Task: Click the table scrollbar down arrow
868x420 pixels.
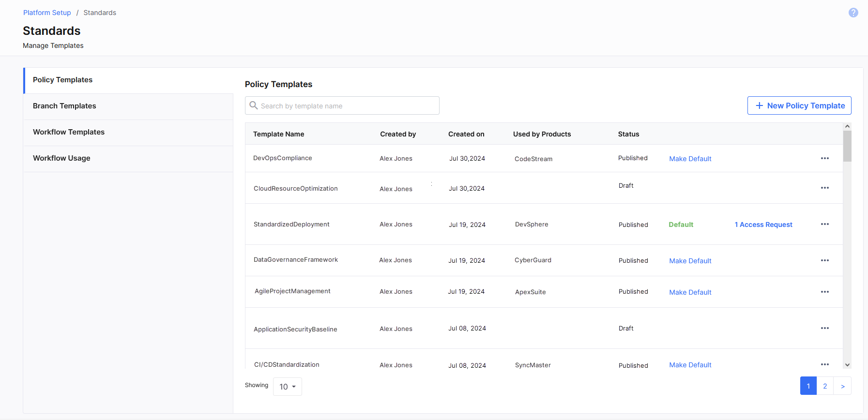Action: [x=847, y=365]
